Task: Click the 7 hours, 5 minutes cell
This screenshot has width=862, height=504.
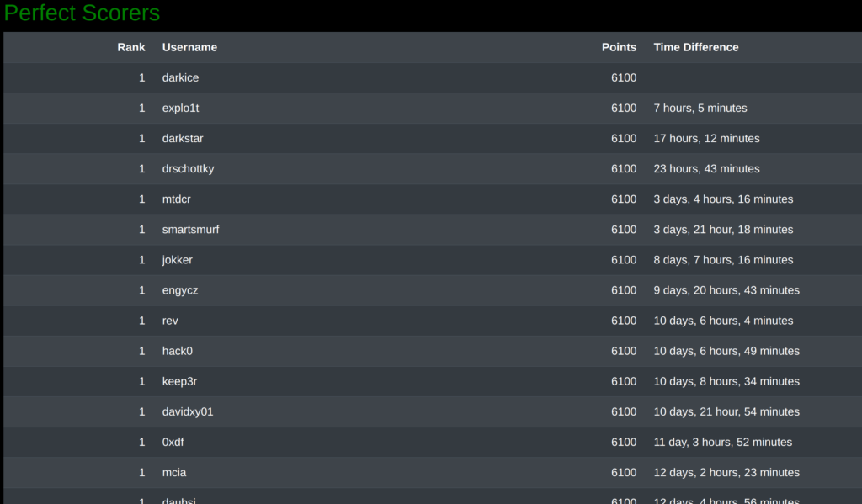Action: pos(700,109)
